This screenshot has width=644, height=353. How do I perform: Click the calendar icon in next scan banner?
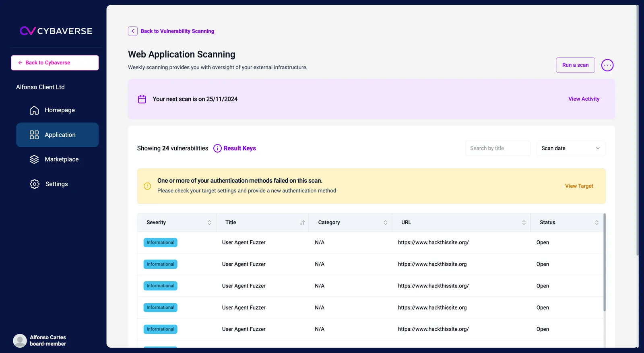tap(142, 99)
